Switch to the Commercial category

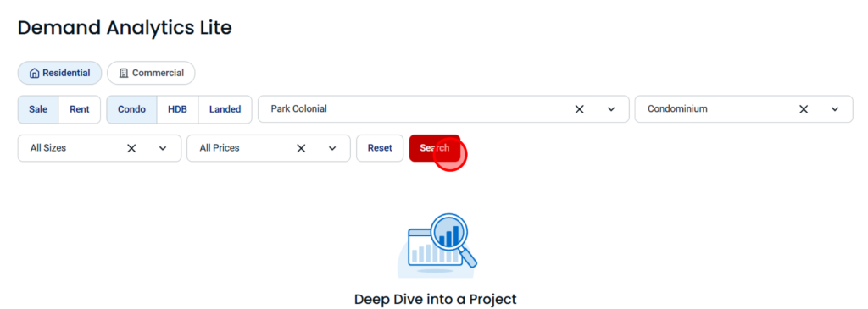point(151,73)
